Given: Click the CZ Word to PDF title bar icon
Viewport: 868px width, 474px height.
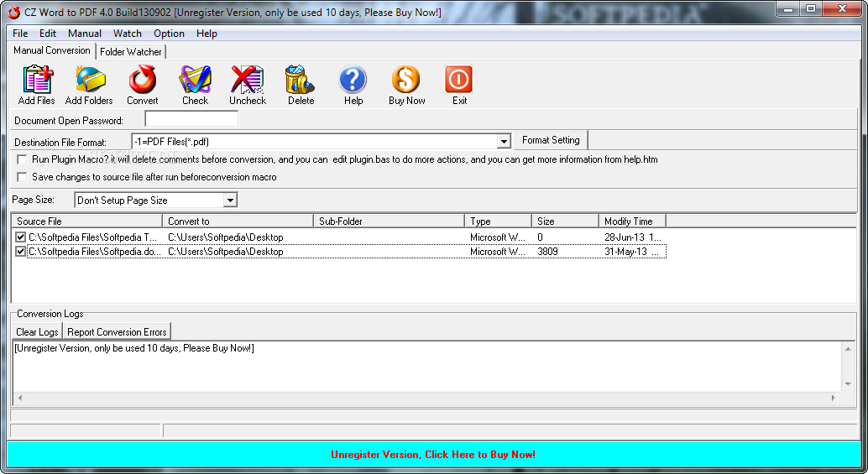Looking at the screenshot, I should pyautogui.click(x=13, y=13).
